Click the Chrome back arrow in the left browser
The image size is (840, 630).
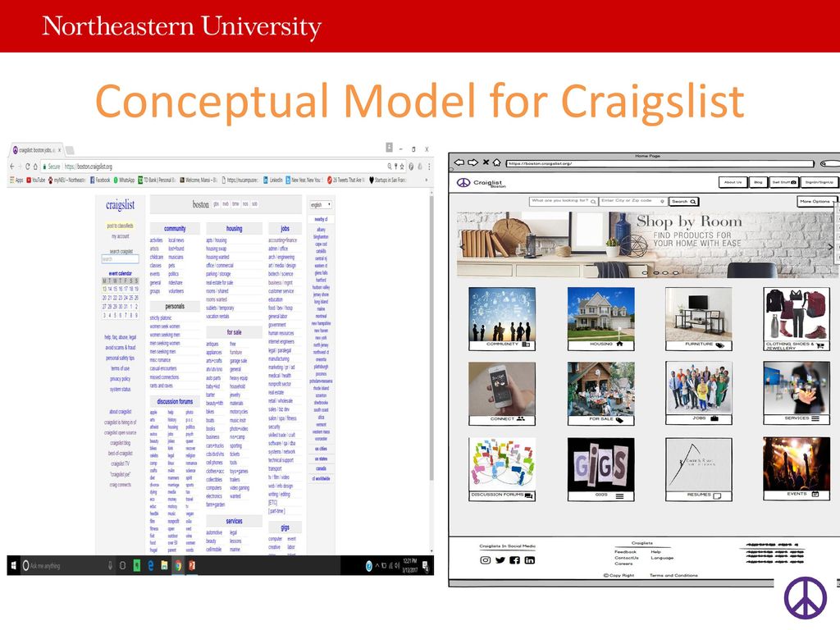point(12,167)
